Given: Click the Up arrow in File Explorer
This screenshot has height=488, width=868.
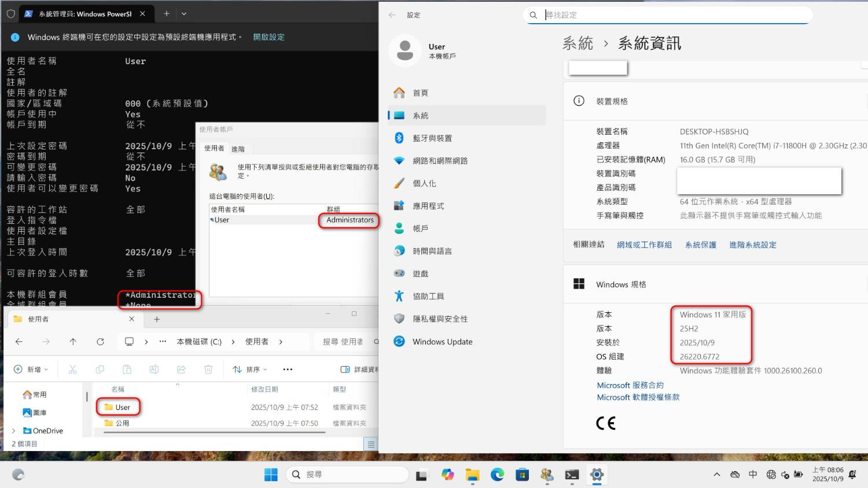Looking at the screenshot, I should tap(73, 342).
